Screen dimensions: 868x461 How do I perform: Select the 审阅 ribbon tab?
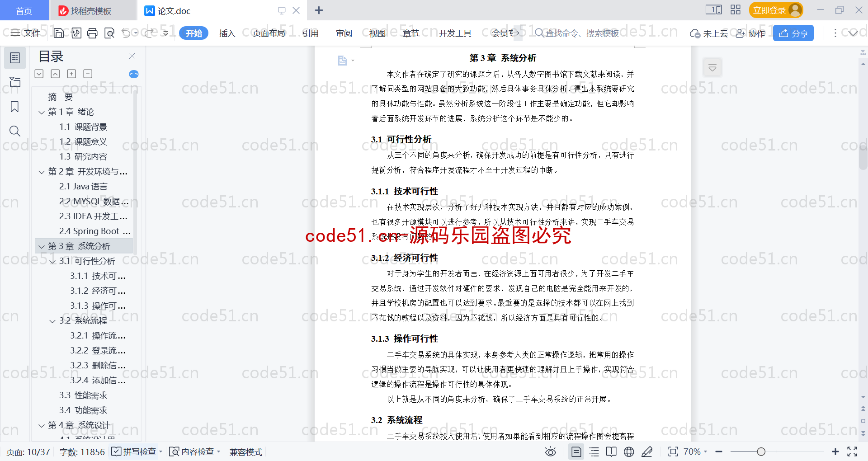click(x=344, y=33)
